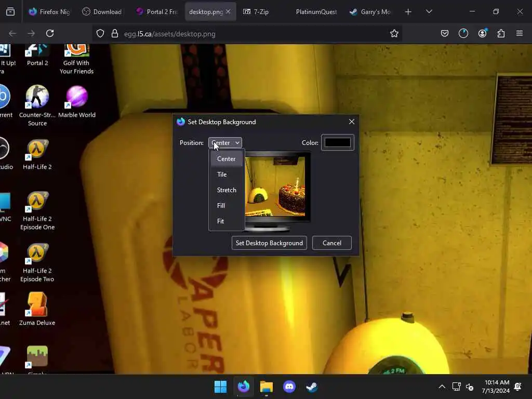Open Steam from the taskbar
The height and width of the screenshot is (399, 532).
(x=312, y=387)
